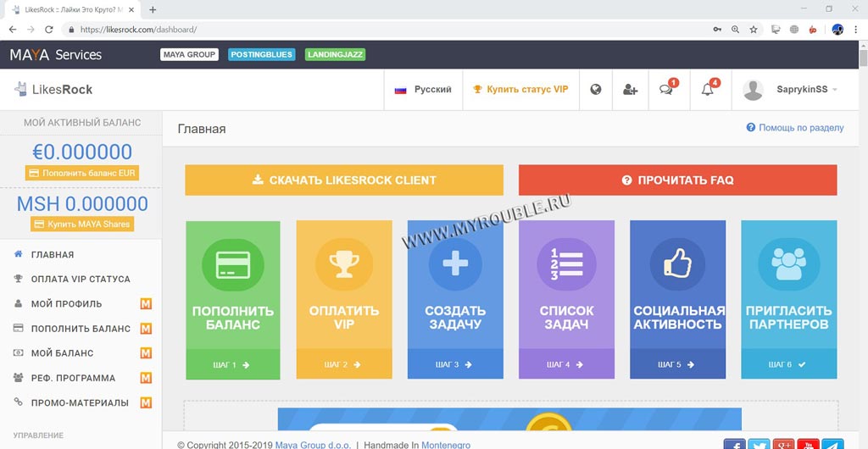Click the add user icon in header
This screenshot has height=449, width=868.
[630, 90]
